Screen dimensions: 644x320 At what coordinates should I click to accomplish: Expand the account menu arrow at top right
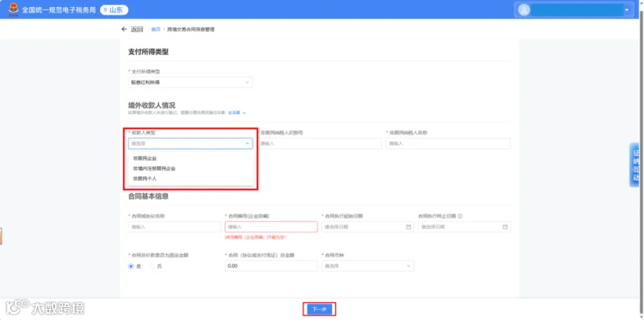point(627,10)
